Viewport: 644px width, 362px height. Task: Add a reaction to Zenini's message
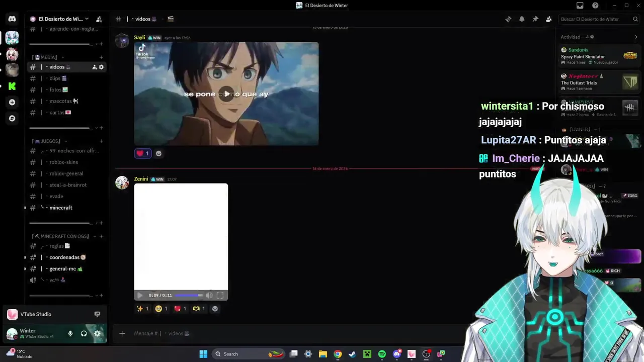215,309
